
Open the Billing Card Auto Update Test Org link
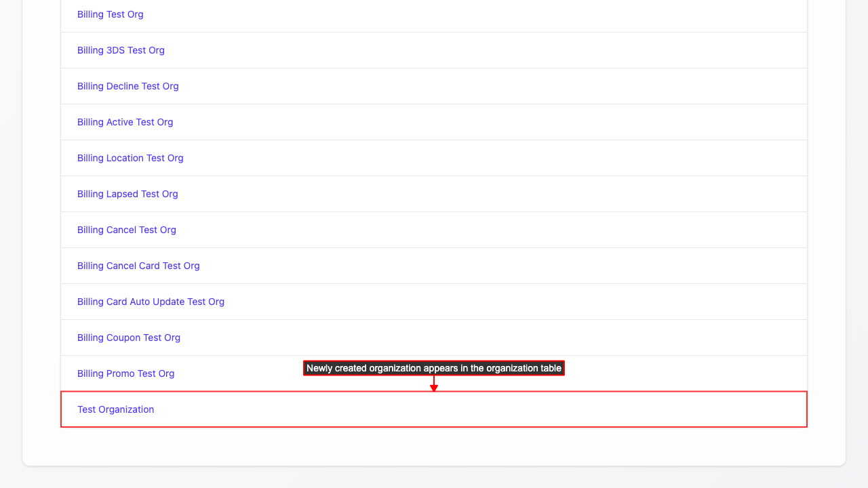click(x=151, y=302)
